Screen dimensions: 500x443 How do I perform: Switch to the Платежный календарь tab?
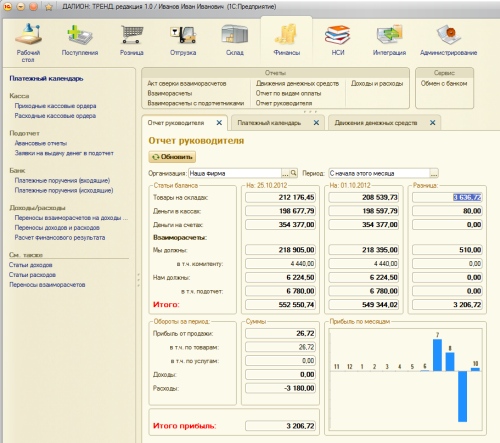point(269,123)
